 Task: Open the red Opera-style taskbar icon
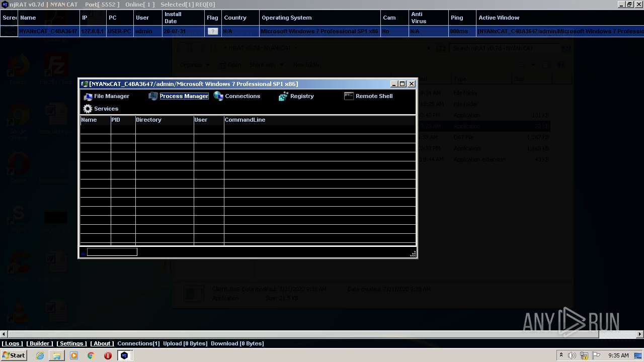pos(108,355)
